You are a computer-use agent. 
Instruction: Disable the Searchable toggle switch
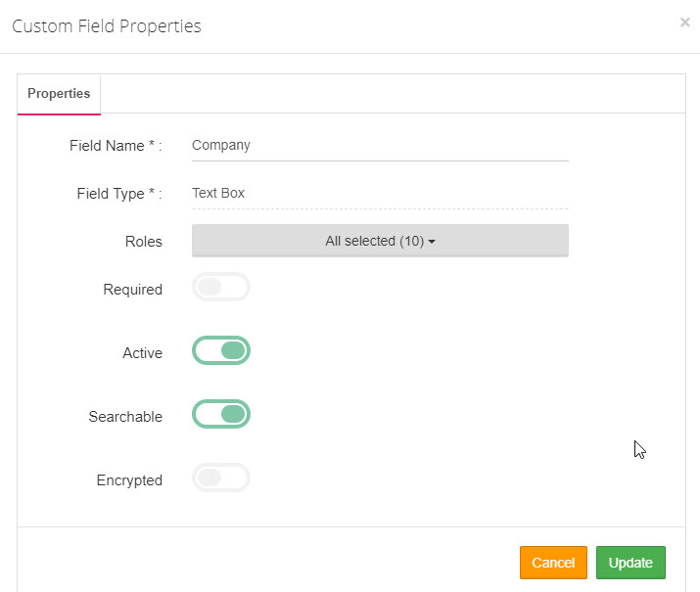[x=221, y=414]
